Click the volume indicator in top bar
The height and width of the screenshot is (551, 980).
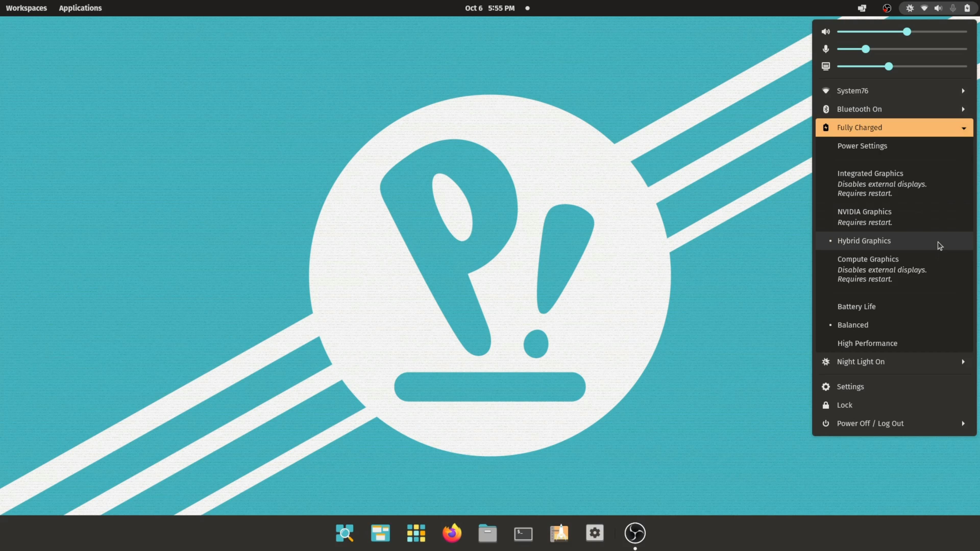938,8
